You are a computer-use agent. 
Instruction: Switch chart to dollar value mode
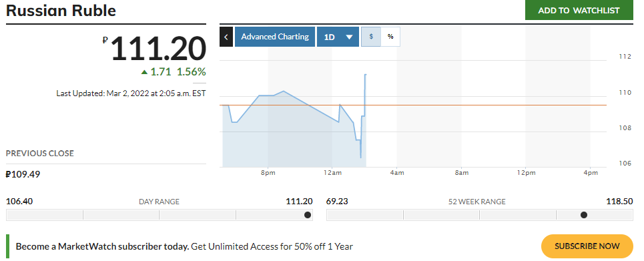(x=371, y=37)
